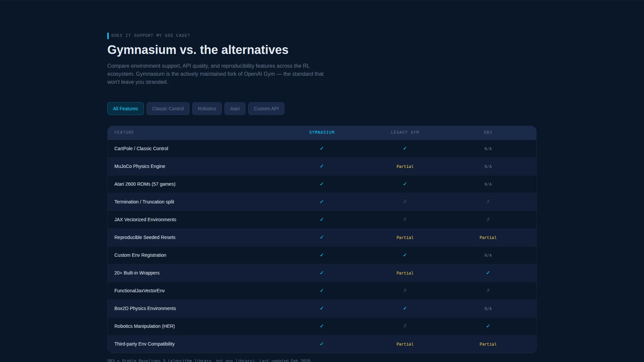Click the Gymnasium checkmark for FunctionalJaxVectorEnv
The image size is (644, 362).
coord(322,291)
